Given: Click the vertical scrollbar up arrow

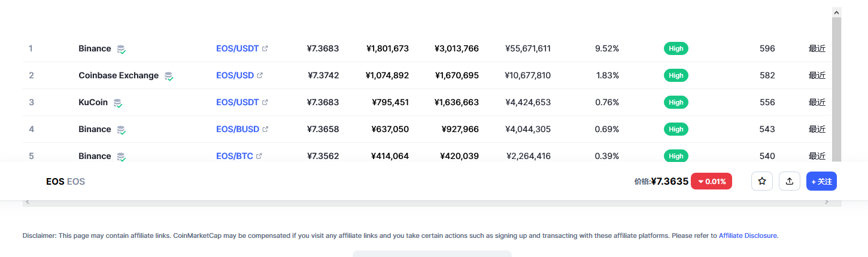Looking at the screenshot, I should coord(837,12).
